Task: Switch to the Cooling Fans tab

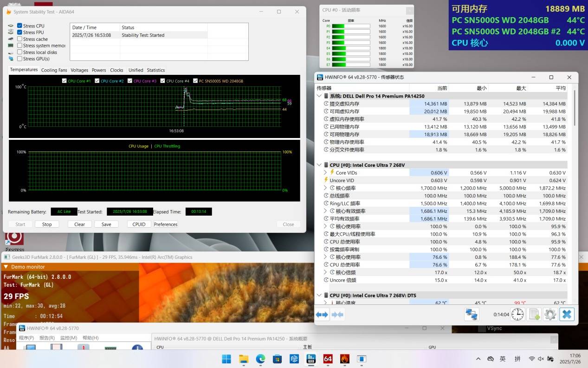Action: click(54, 70)
